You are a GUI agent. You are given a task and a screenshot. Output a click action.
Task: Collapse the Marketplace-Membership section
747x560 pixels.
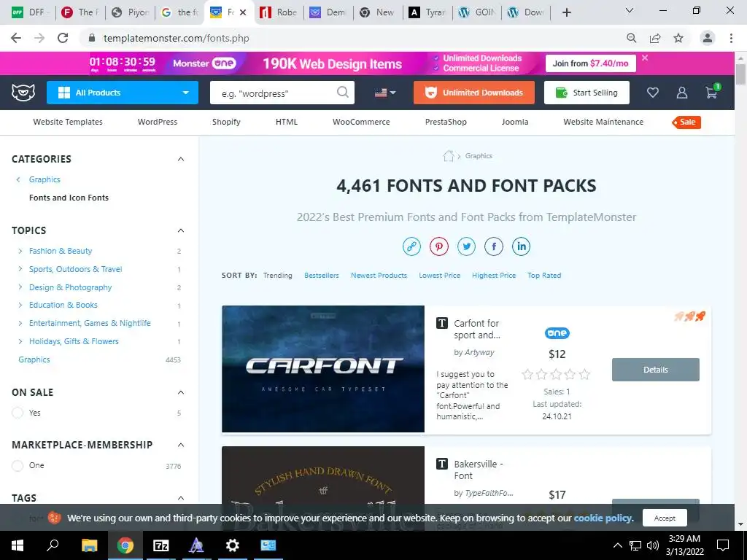pos(181,445)
